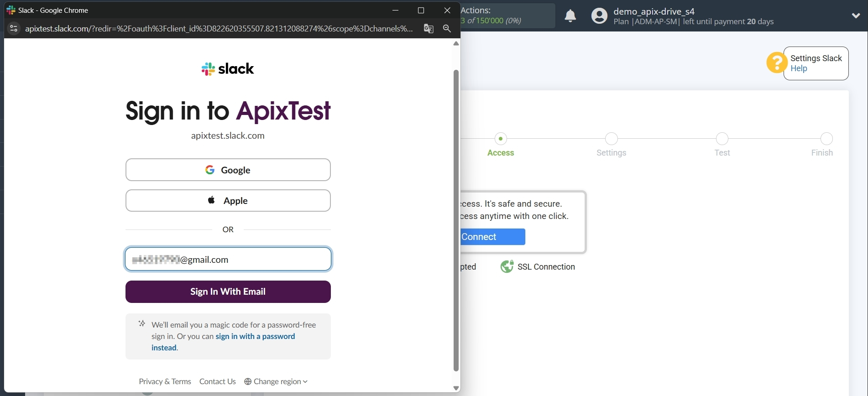The width and height of the screenshot is (868, 396).
Task: Sign in with Google button
Action: click(x=228, y=170)
